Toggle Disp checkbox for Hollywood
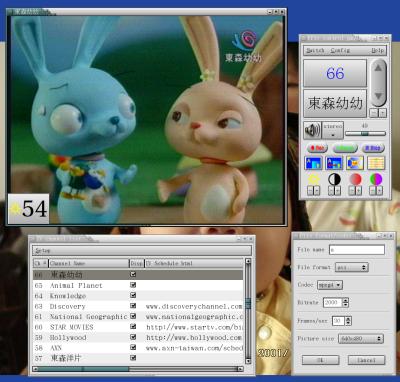This screenshot has width=400, height=382. (133, 337)
